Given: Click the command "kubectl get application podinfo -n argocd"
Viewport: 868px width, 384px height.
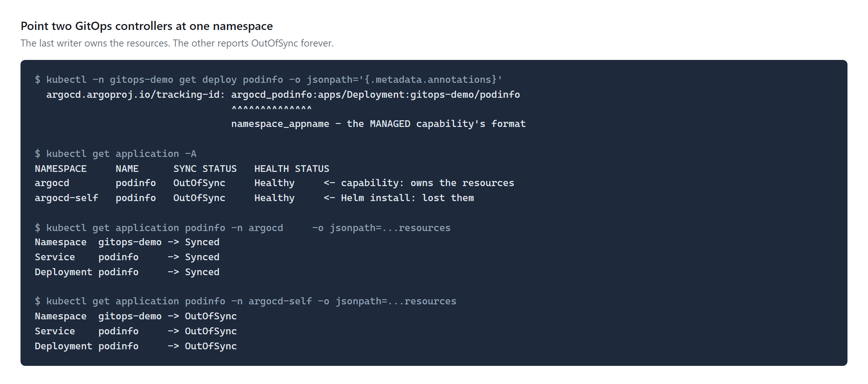Looking at the screenshot, I should click(165, 228).
